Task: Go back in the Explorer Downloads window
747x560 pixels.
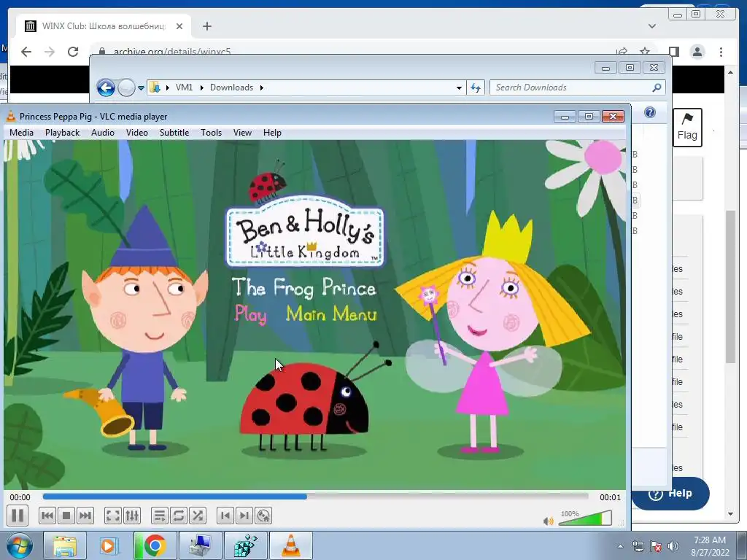Action: coord(106,87)
